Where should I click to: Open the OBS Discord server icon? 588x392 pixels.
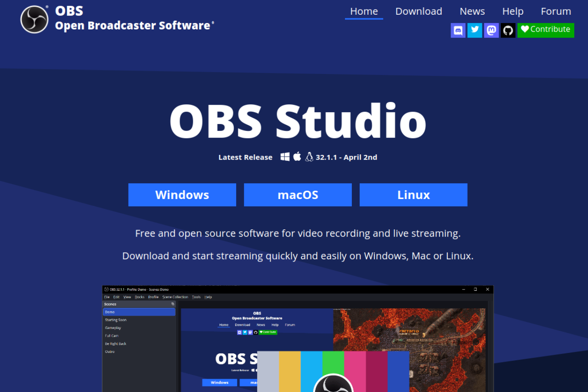coord(458,30)
